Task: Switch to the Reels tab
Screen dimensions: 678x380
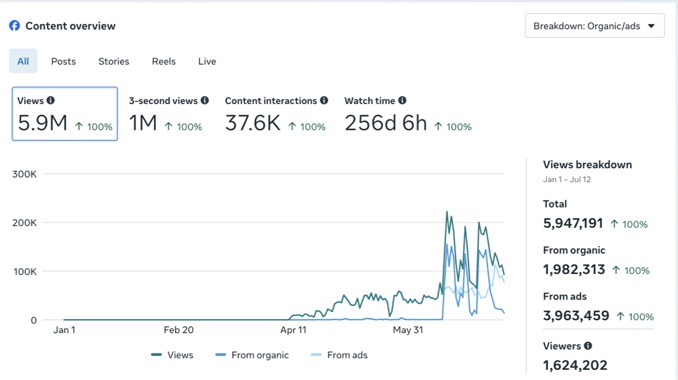Action: 163,61
